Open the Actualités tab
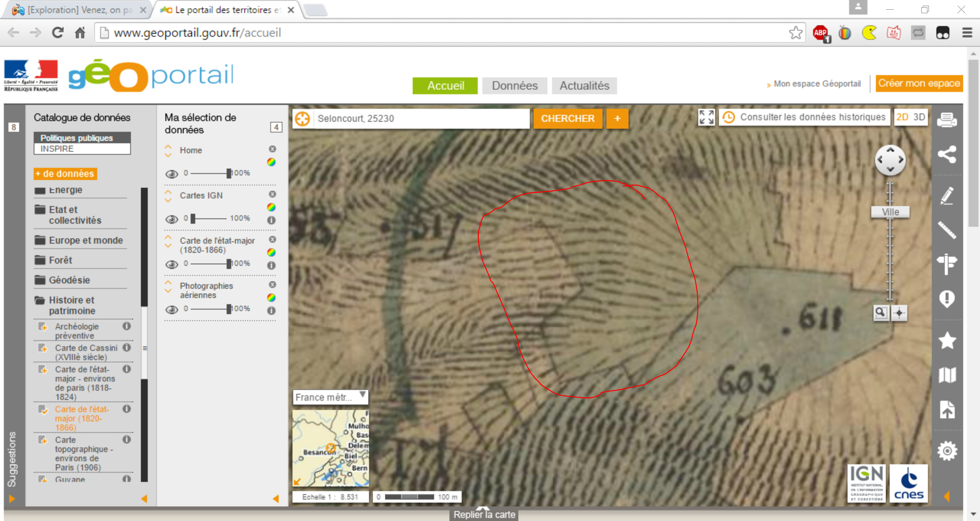The height and width of the screenshot is (521, 980). click(x=584, y=86)
